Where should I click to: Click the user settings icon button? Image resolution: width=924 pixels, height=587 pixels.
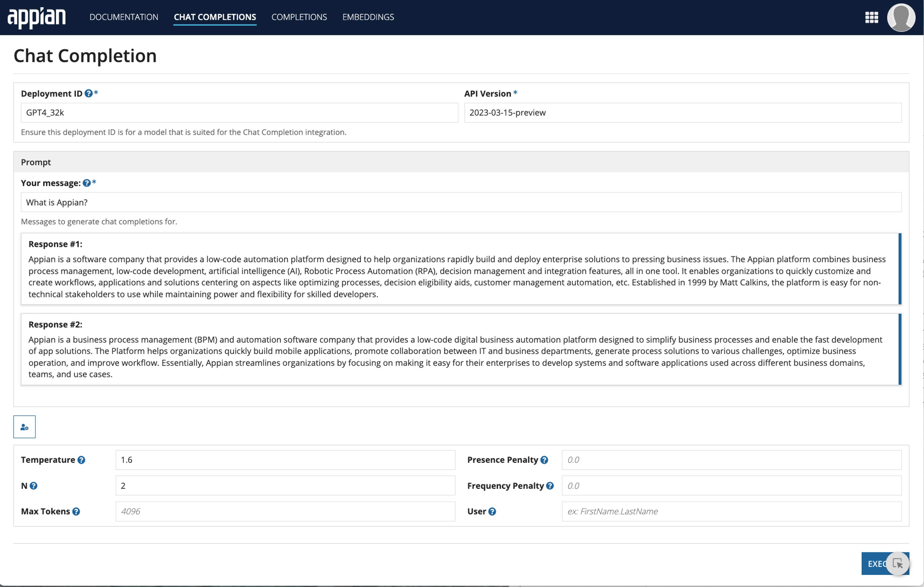pyautogui.click(x=25, y=427)
